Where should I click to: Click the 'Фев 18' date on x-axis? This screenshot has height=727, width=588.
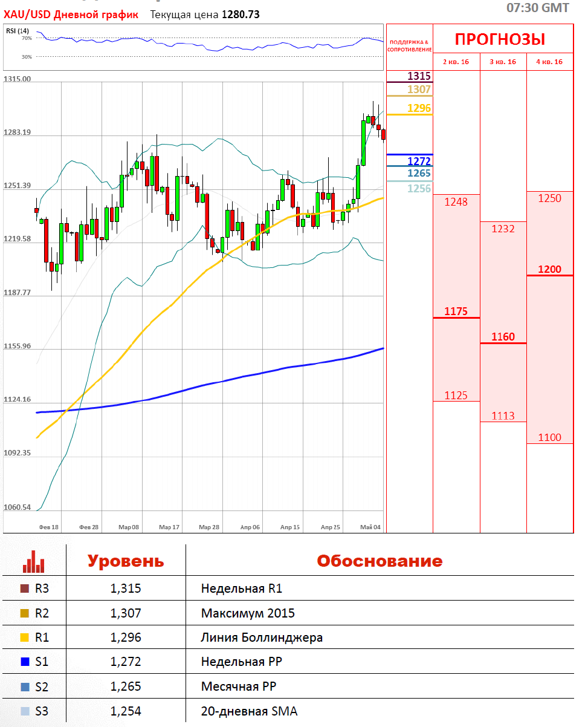coord(49,527)
